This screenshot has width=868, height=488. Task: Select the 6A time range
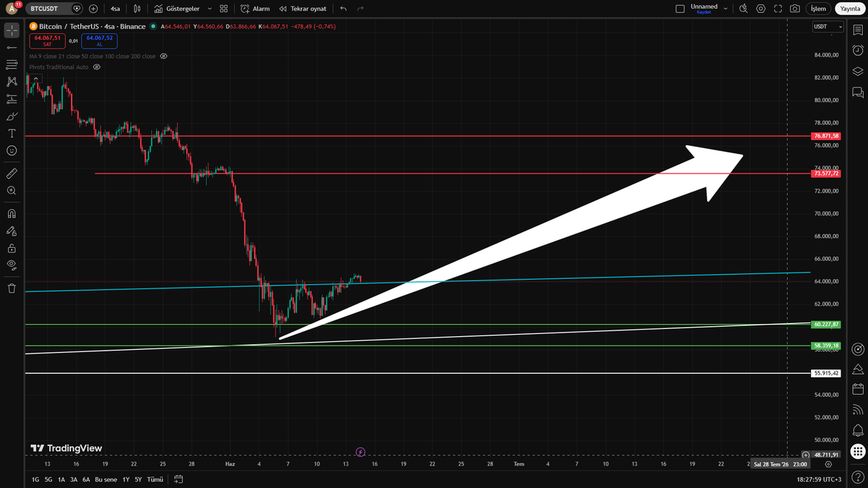[86, 479]
